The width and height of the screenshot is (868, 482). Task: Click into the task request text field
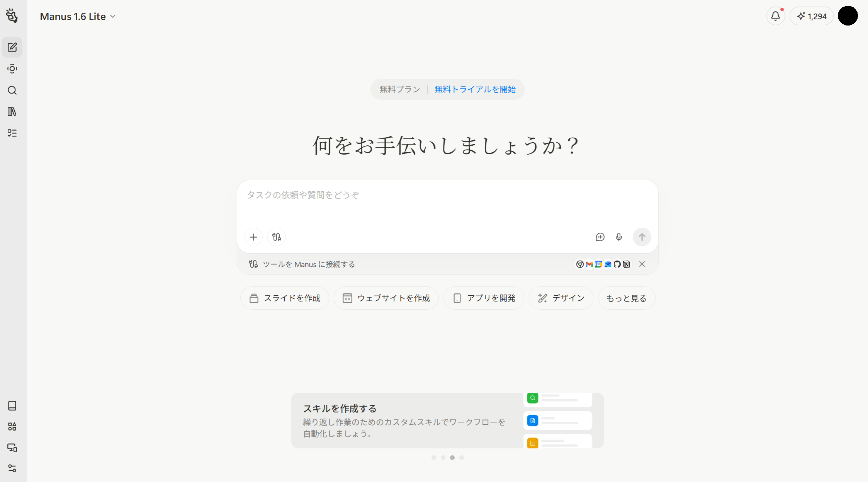[447, 205]
